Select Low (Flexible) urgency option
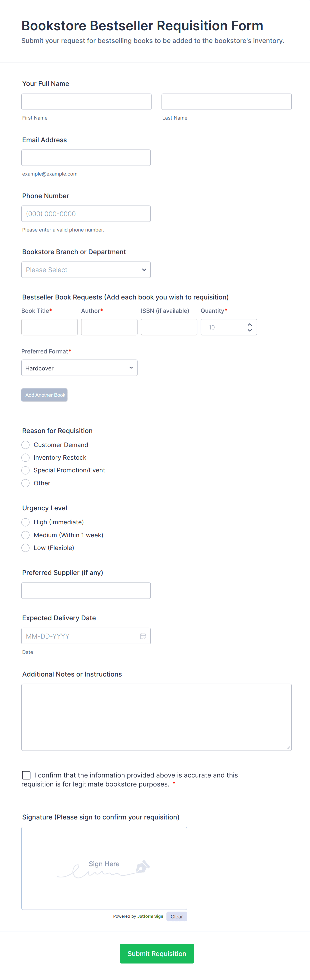This screenshot has height=980, width=310. click(x=25, y=548)
